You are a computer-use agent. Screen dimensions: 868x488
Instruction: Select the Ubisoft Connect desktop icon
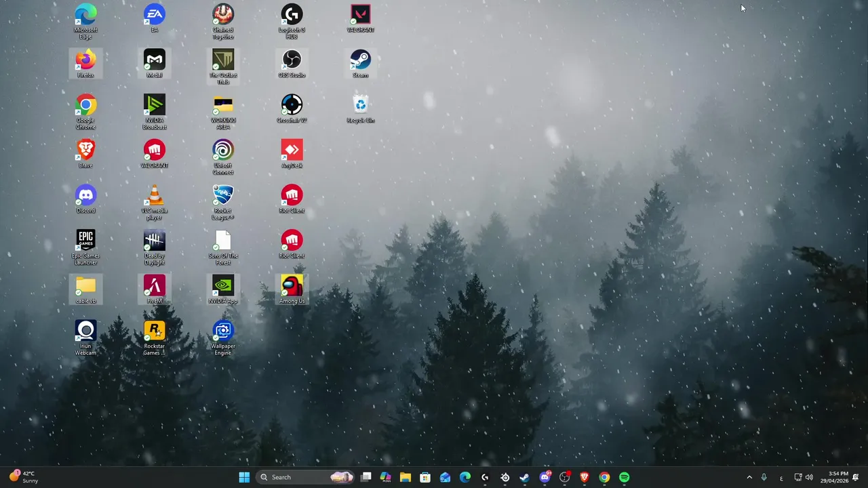click(223, 157)
